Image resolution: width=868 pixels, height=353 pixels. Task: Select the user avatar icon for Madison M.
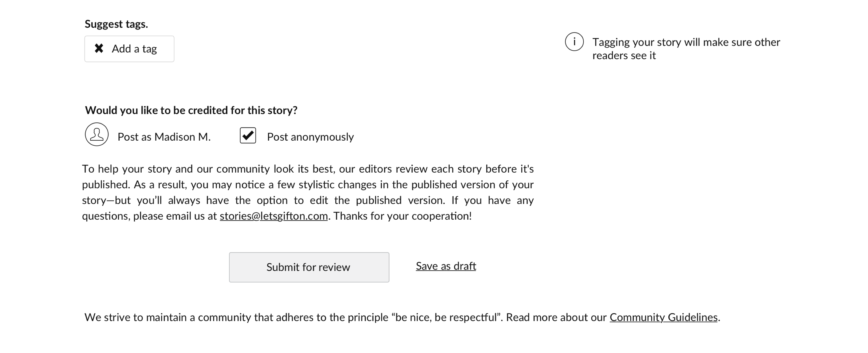pos(97,134)
